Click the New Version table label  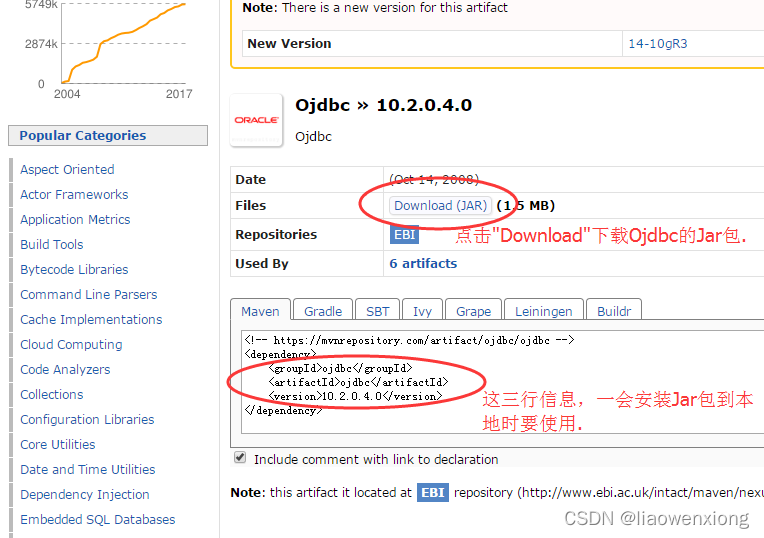click(x=289, y=44)
